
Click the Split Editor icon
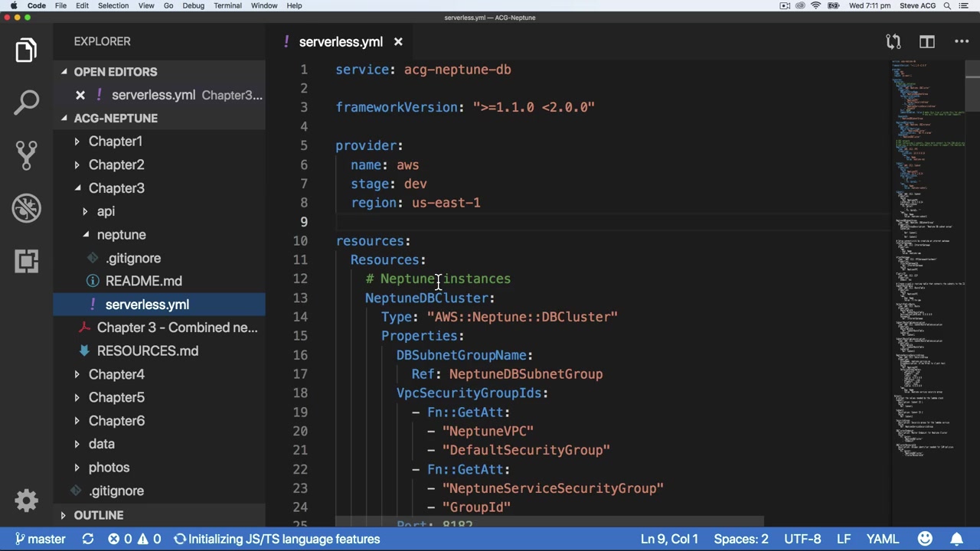926,42
